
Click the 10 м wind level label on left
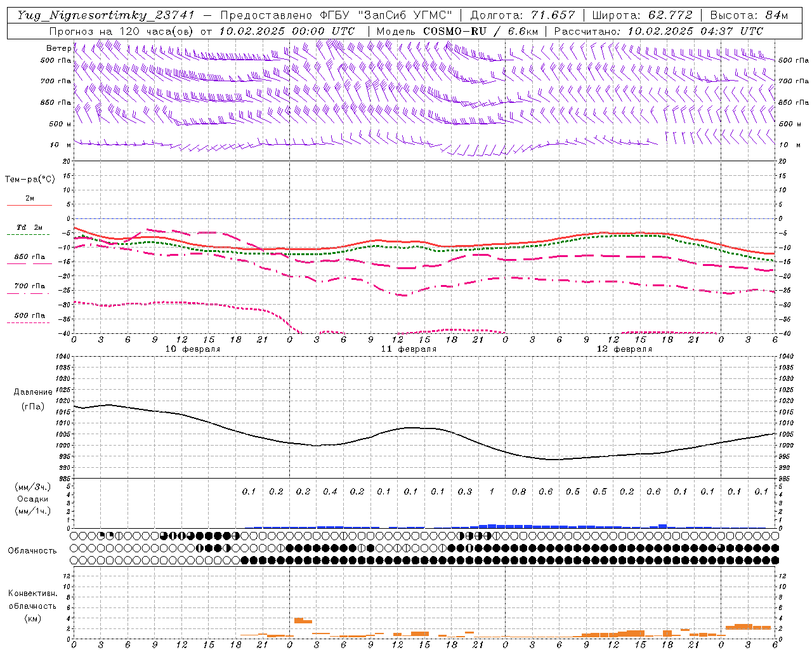click(61, 145)
